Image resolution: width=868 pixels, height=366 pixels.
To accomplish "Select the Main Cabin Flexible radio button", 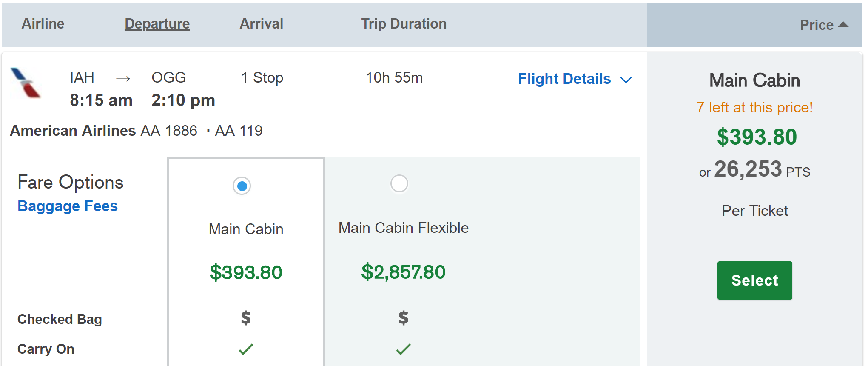I will pyautogui.click(x=399, y=184).
